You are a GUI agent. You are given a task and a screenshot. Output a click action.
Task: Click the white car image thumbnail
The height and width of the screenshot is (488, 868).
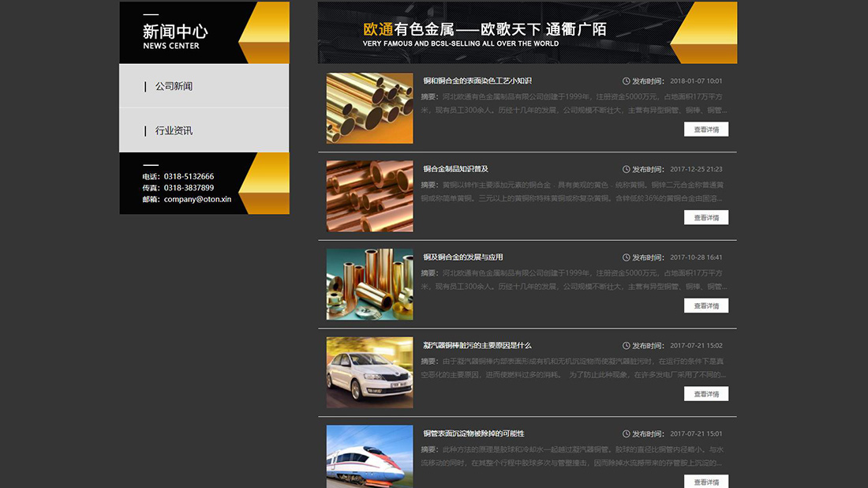pyautogui.click(x=369, y=372)
